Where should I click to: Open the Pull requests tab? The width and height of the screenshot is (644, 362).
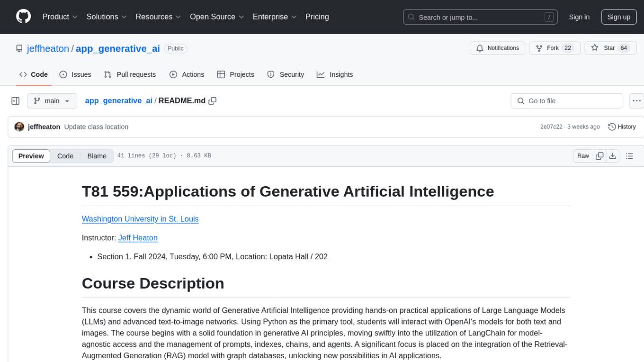[x=130, y=74]
